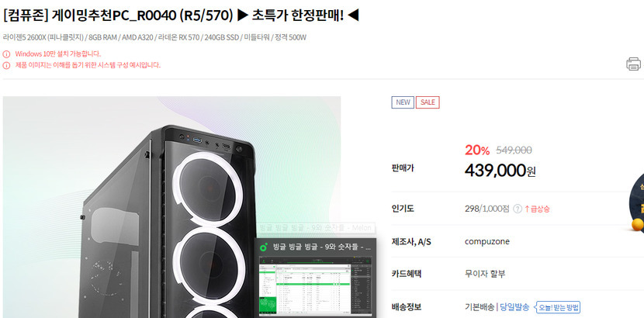
Task: Click the info icon beside 제품 이미지 notice
Action: 6,65
